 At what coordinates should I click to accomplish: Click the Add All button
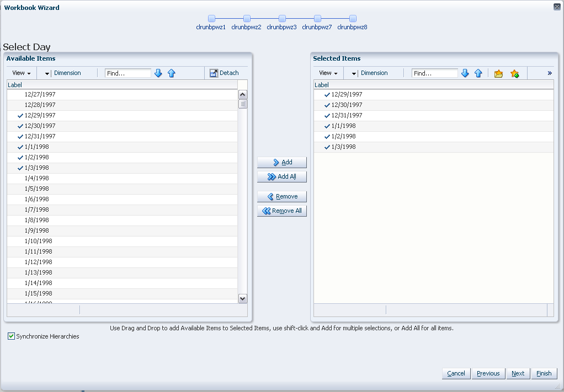(x=282, y=177)
